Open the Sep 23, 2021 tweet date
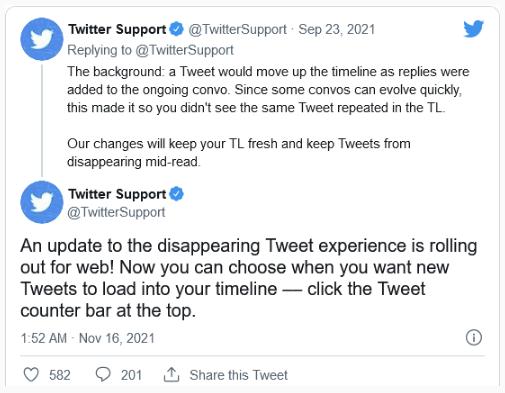Viewport: 505px width, 393px height. (337, 29)
